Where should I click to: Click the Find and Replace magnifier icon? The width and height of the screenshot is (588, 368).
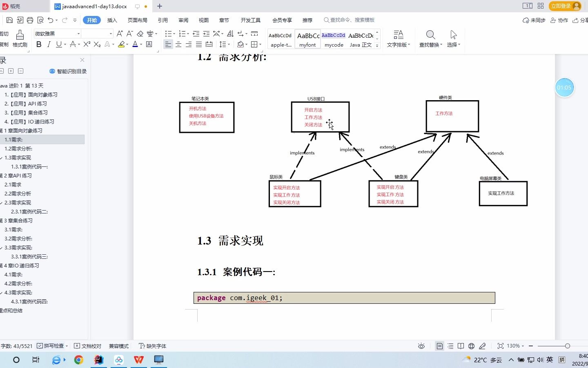coord(430,35)
